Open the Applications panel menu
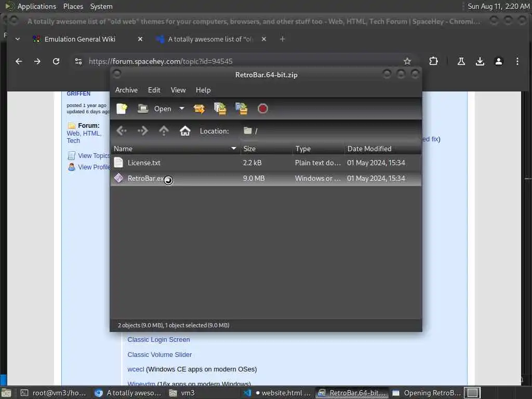 click(37, 6)
